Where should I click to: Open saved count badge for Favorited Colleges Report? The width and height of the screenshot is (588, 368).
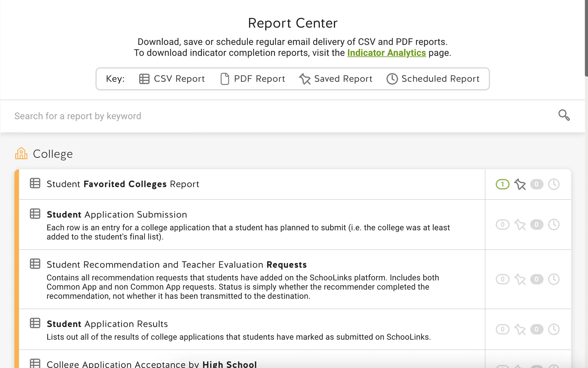point(502,184)
